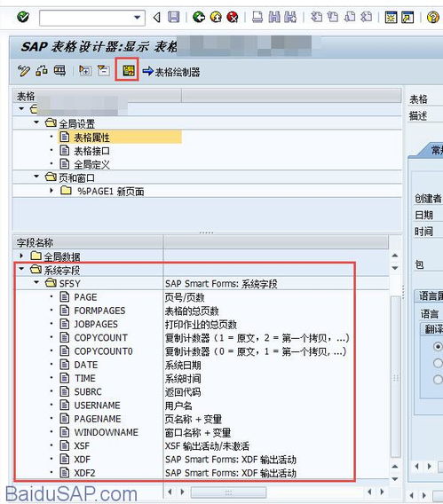This screenshot has height=504, width=443.
Task: Toggle Display/Change pencil icon
Action: point(24,70)
